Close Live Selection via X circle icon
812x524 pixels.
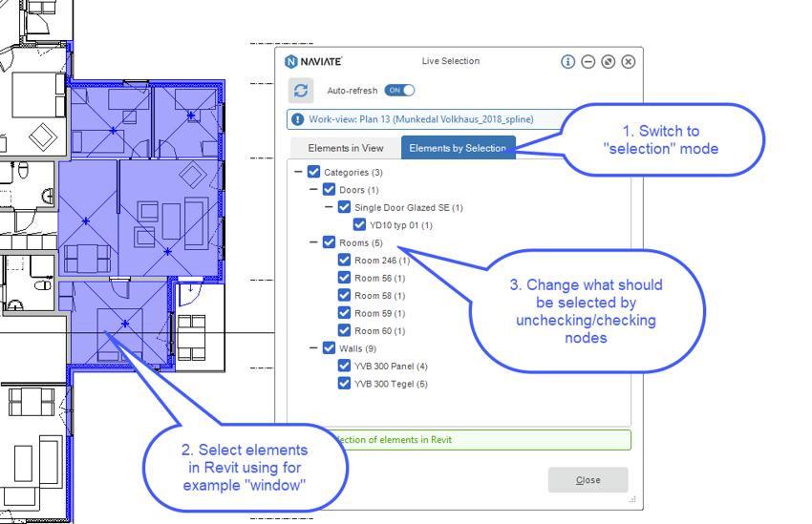point(629,62)
